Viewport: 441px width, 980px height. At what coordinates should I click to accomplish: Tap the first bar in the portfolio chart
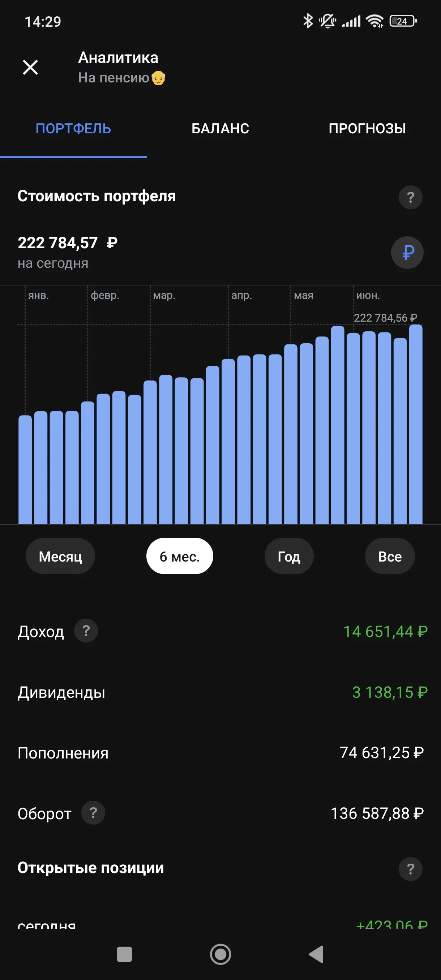(x=25, y=469)
